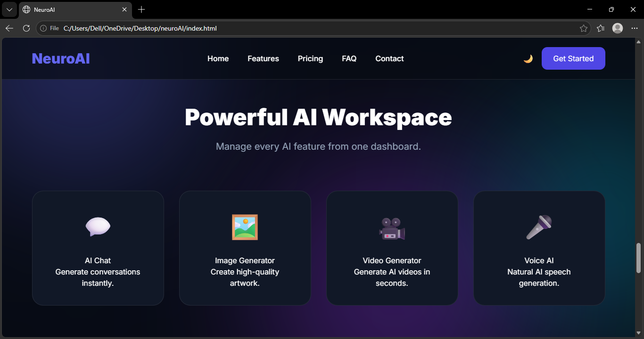Reload the page with the refresh icon
This screenshot has height=339, width=644.
26,28
